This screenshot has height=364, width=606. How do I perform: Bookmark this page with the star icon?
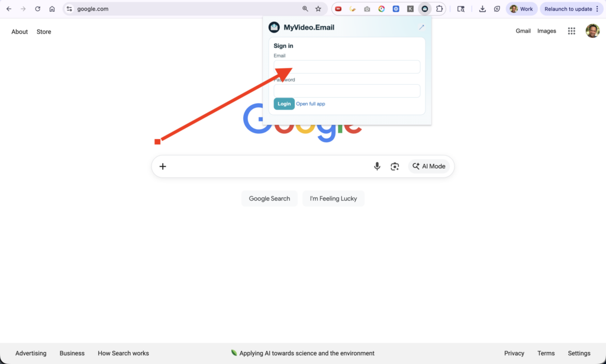318,9
